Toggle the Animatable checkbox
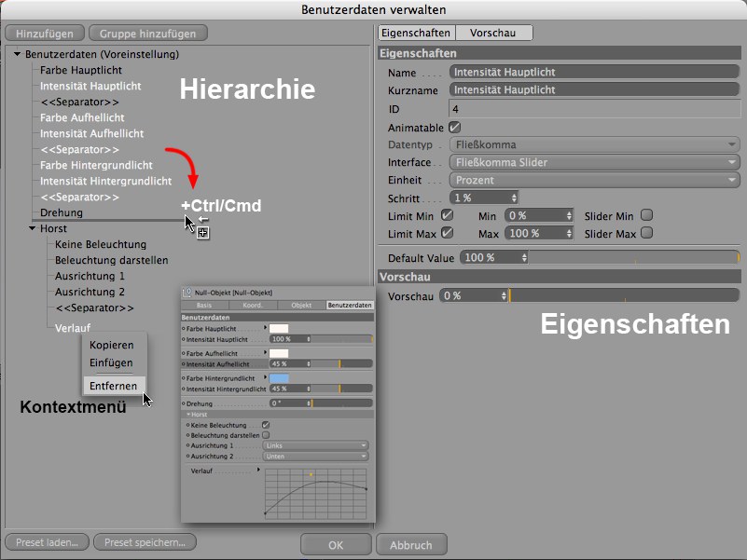The image size is (747, 560). (x=455, y=127)
